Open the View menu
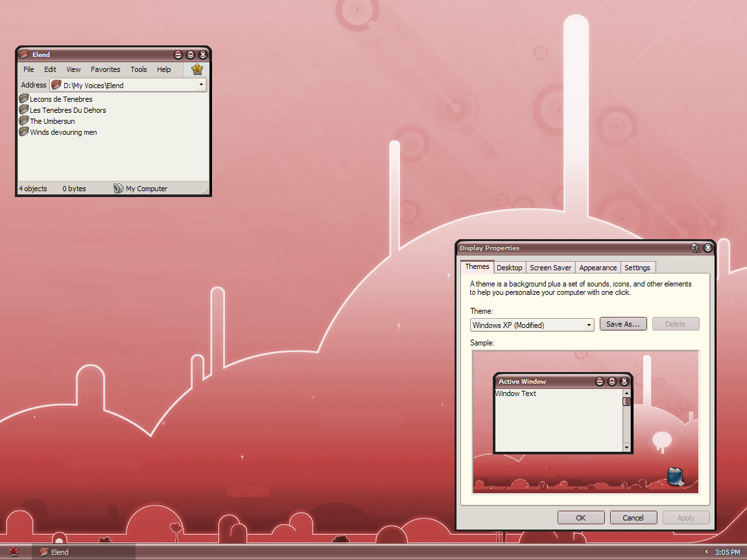Screen dimensions: 747x560 coord(73,69)
